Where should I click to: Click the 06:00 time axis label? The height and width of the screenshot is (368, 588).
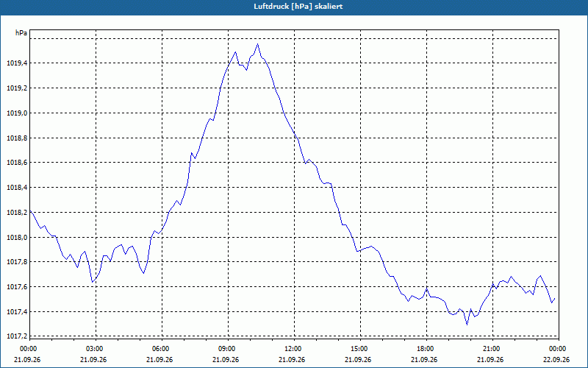click(x=162, y=349)
